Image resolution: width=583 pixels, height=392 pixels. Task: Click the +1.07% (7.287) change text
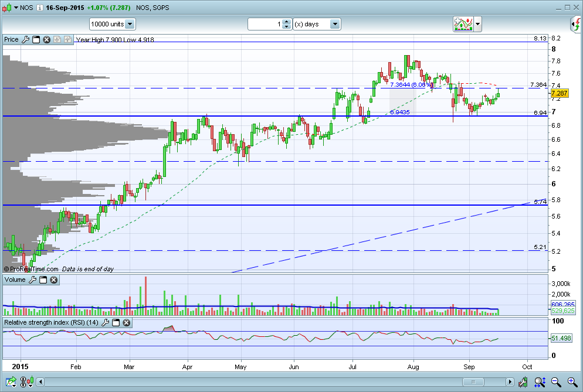coord(109,8)
